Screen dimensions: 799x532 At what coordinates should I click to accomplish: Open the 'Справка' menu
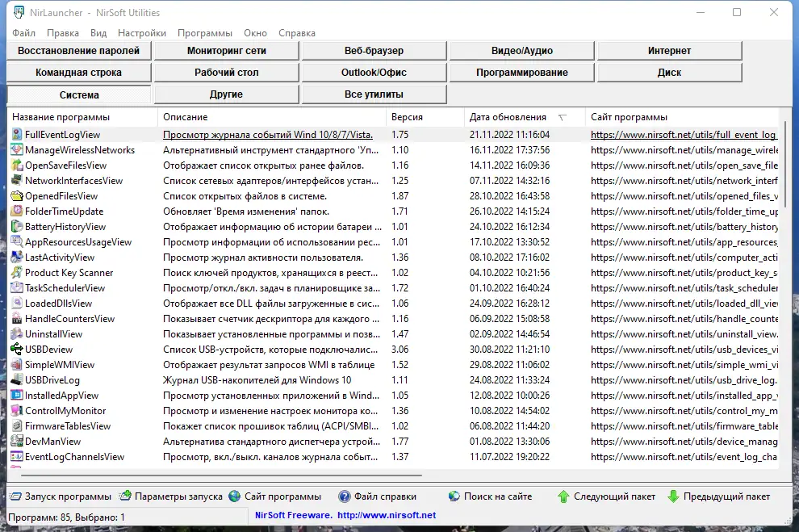[x=296, y=33]
